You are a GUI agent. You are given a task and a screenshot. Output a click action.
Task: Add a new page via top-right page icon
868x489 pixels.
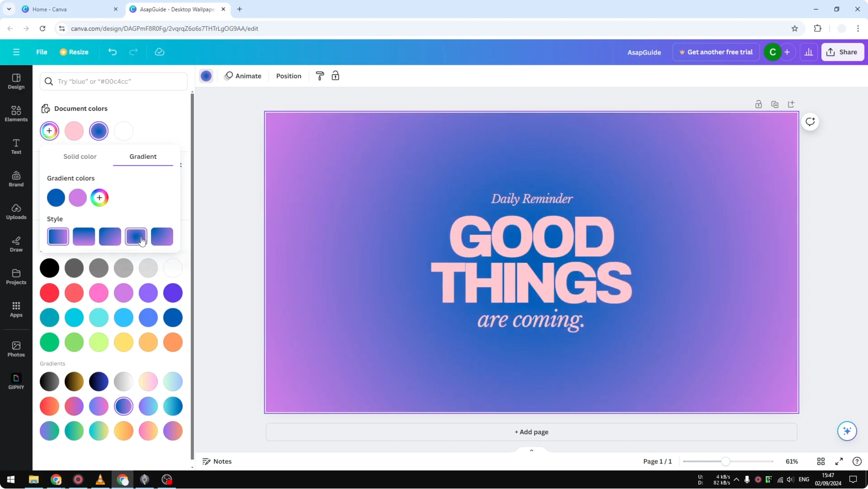tap(791, 104)
